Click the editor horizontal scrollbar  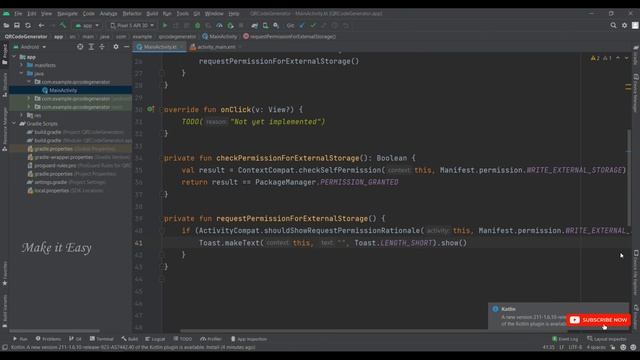point(373,331)
